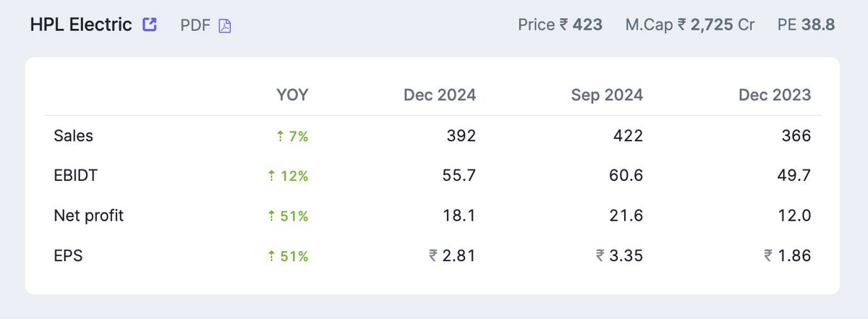Select the Dec 2024 column header
The image size is (868, 319).
[x=440, y=95]
